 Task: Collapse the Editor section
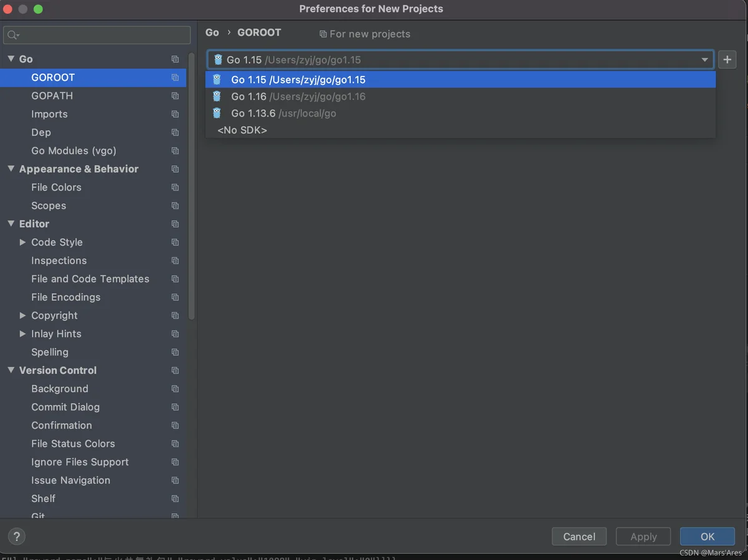point(11,224)
